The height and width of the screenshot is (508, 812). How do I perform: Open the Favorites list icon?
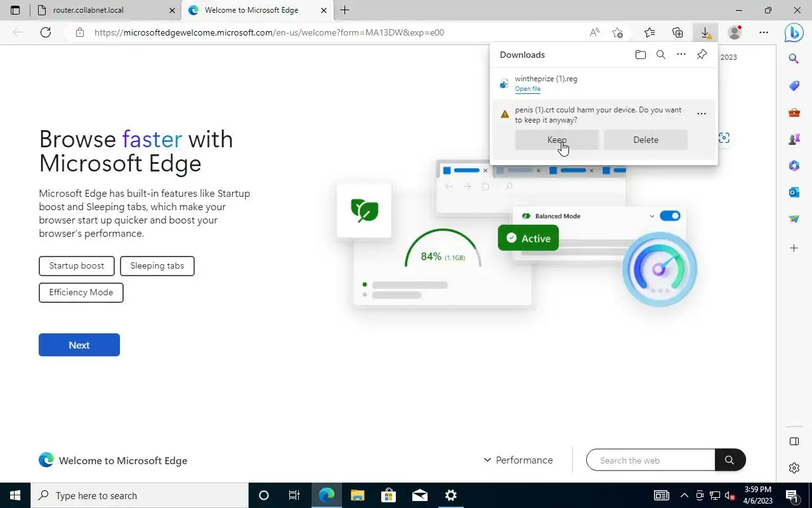click(x=650, y=32)
